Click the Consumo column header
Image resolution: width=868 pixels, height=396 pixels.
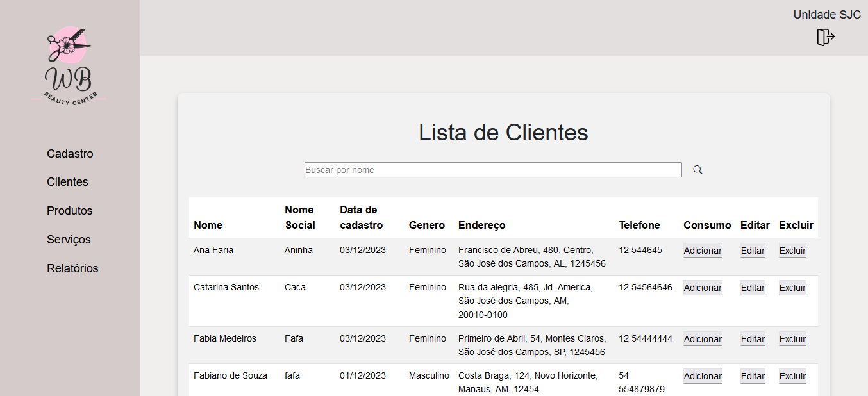click(x=707, y=225)
